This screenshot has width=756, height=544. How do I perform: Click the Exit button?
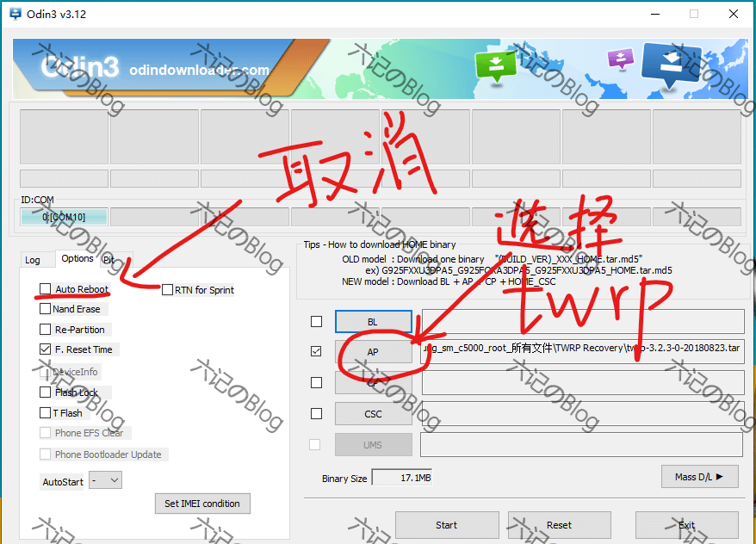(687, 525)
